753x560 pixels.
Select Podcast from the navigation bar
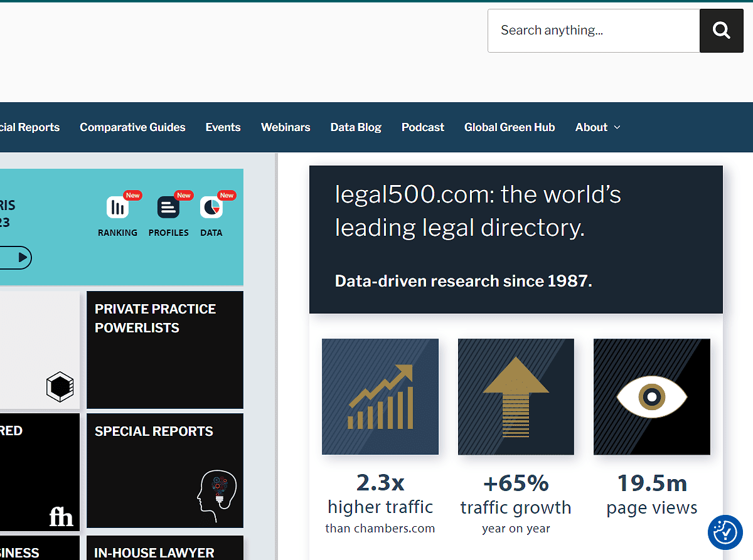pyautogui.click(x=422, y=127)
